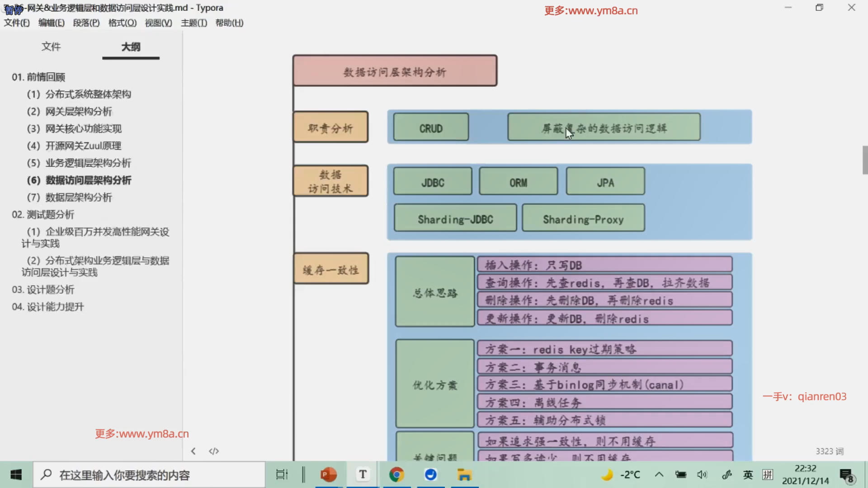Expand hidden system tray icons chevron

659,474
